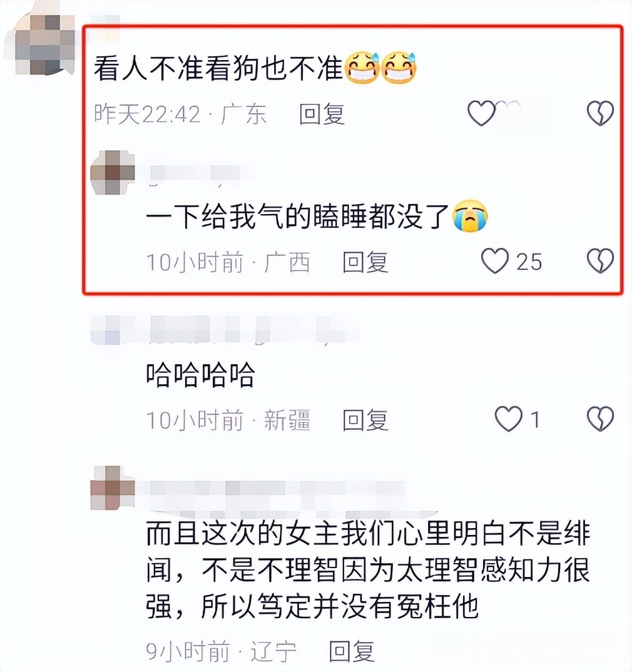Screen dimensions: 632x672
Task: Open avatar of the Guangxi replier
Action: point(112,172)
